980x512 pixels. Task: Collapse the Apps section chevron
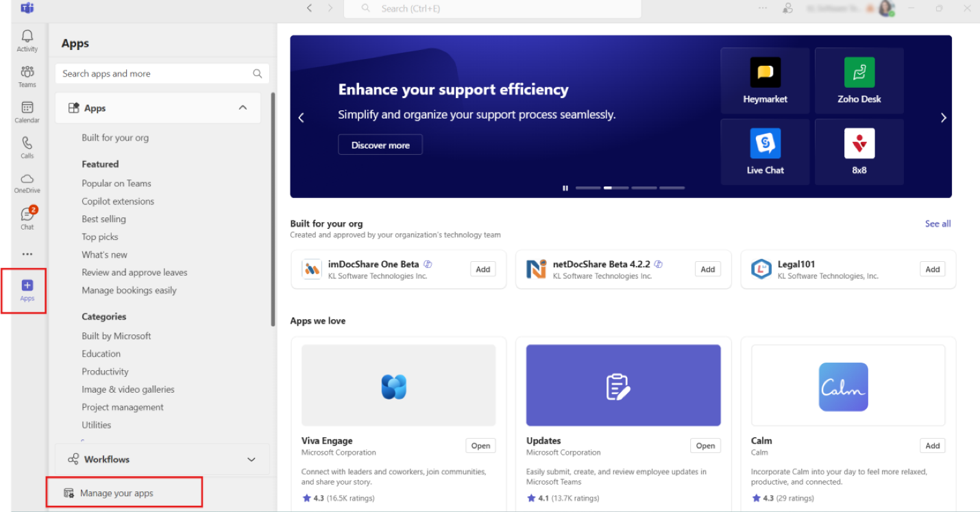click(x=243, y=108)
